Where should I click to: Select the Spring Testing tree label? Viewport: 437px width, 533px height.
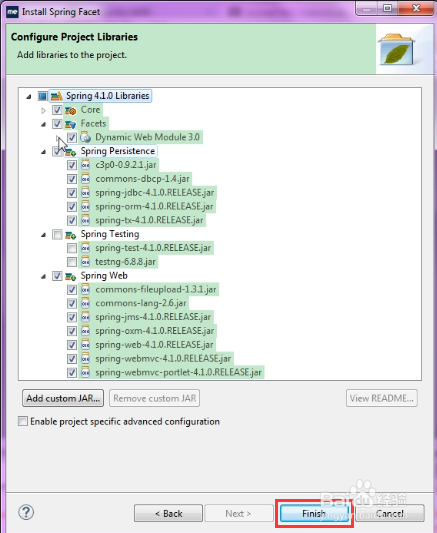pyautogui.click(x=110, y=234)
